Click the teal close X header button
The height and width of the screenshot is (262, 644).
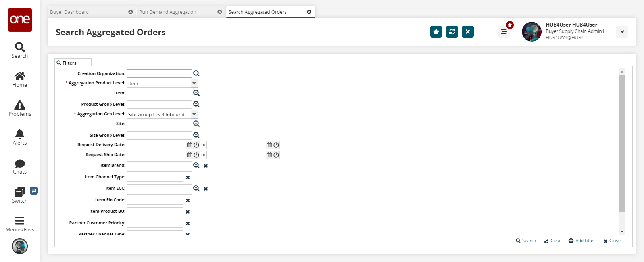click(468, 32)
